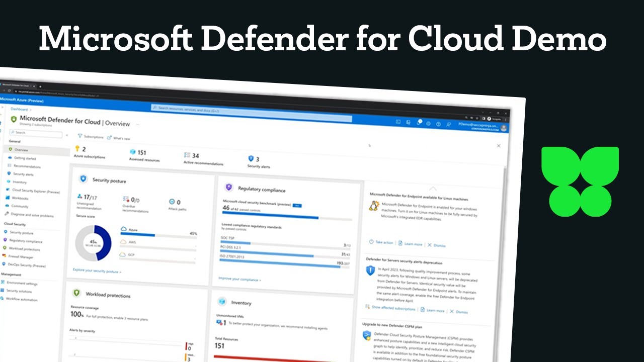Click the alerts deprecation shield icon

coord(371,270)
